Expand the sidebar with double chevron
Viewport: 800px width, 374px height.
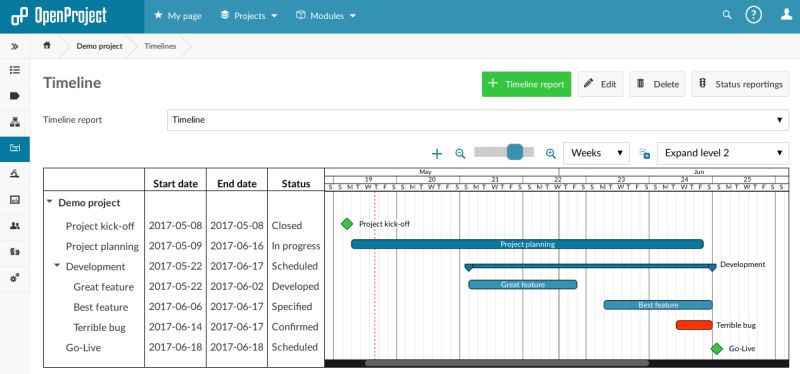15,46
